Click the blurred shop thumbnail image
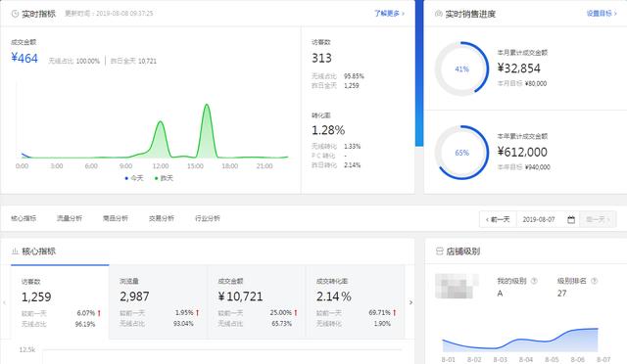The height and width of the screenshot is (364, 627). coord(457,286)
